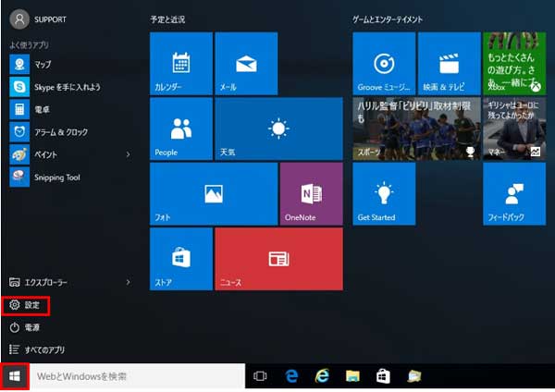Open the カレンダー calendar tile
555x392 pixels.
coord(181,64)
